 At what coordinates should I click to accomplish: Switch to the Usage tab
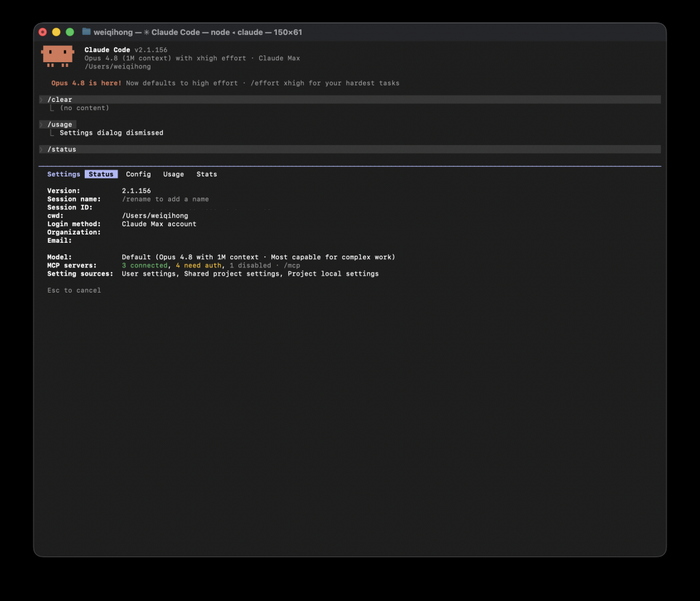[x=173, y=174]
